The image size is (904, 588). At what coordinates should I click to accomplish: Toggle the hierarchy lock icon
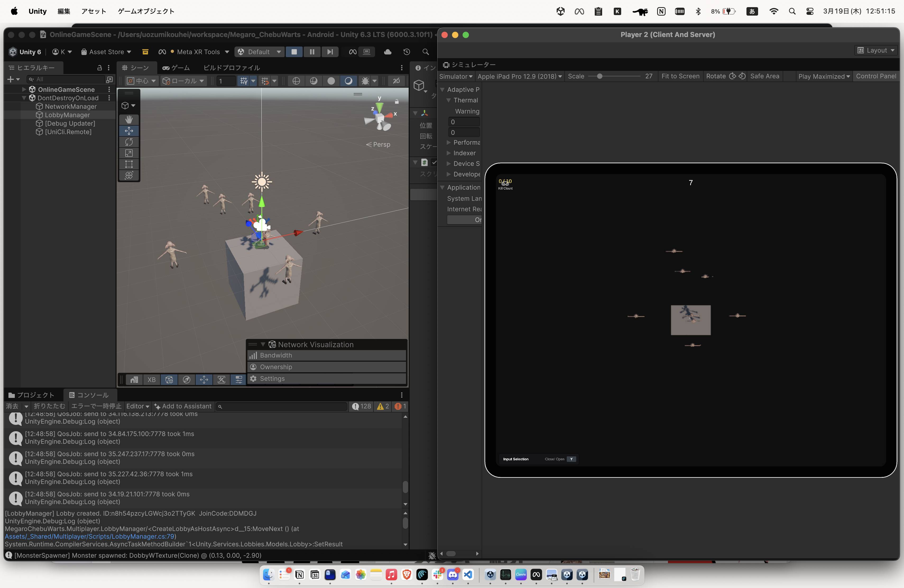(99, 68)
